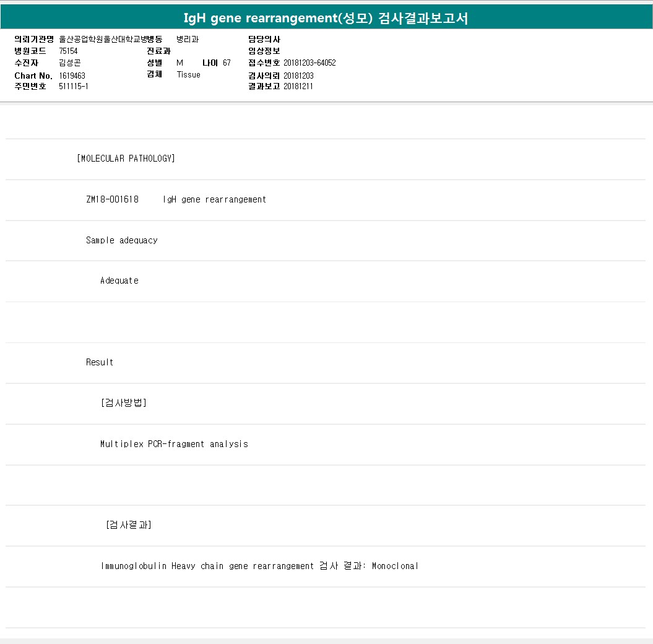Select the 'Immunoglobulin Heavy chain gene rearrangement' result line
This screenshot has height=644, width=653.
coord(259,566)
